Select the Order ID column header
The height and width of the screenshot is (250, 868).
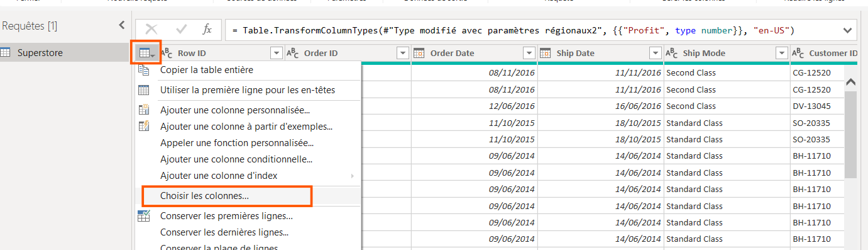(x=348, y=54)
